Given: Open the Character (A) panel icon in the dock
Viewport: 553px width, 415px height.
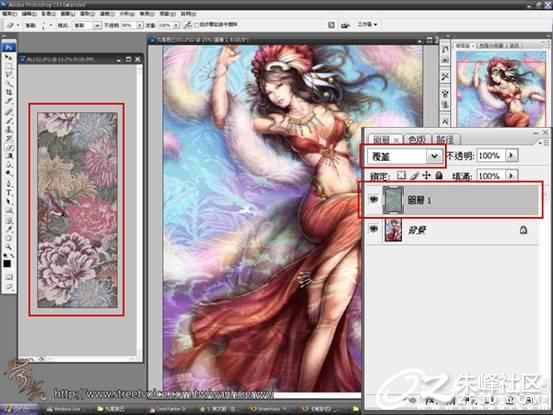Looking at the screenshot, I should (445, 122).
